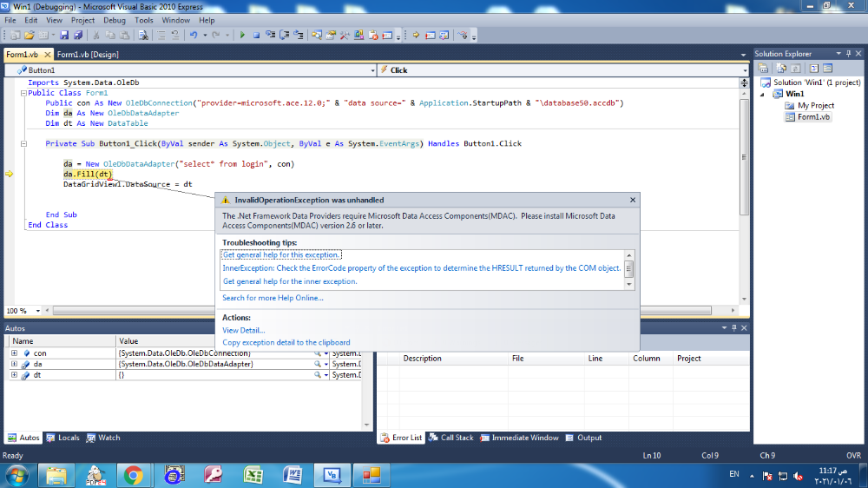This screenshot has height=488, width=868.
Task: Click the Open File toolbar icon
Action: pos(29,36)
